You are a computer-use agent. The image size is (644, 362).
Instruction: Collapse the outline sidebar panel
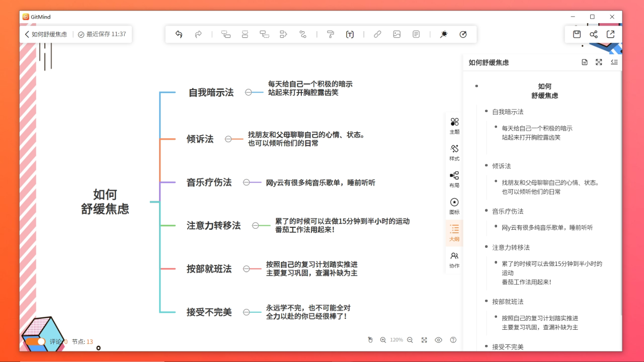tap(614, 62)
